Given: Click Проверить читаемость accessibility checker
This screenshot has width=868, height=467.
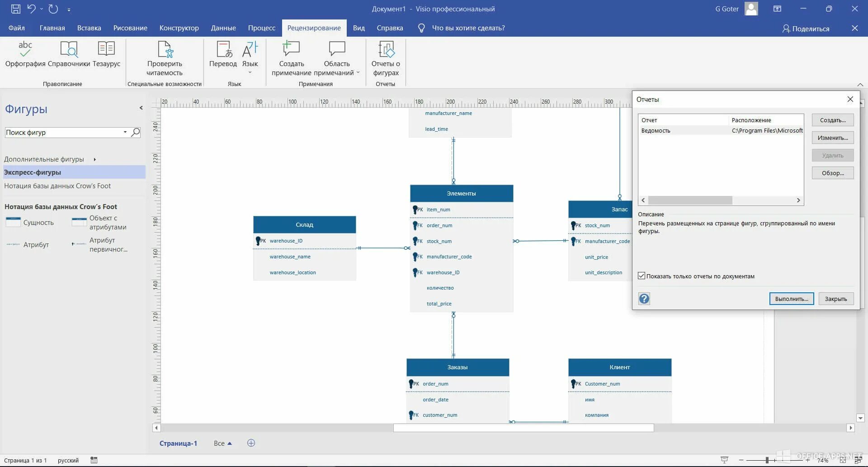Looking at the screenshot, I should [165, 59].
